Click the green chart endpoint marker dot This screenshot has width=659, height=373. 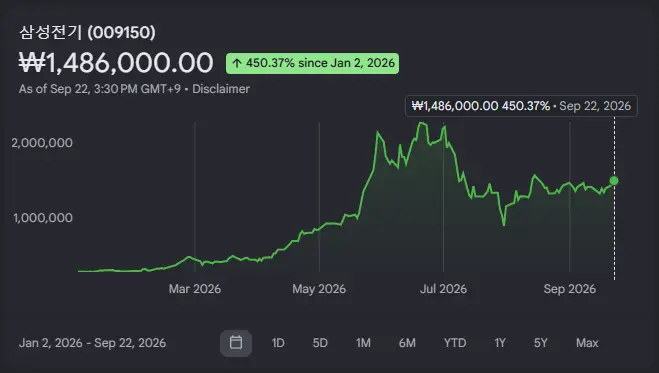coord(614,181)
